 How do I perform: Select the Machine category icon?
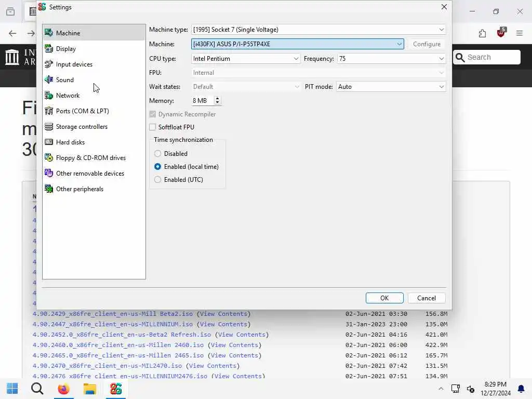click(x=49, y=33)
